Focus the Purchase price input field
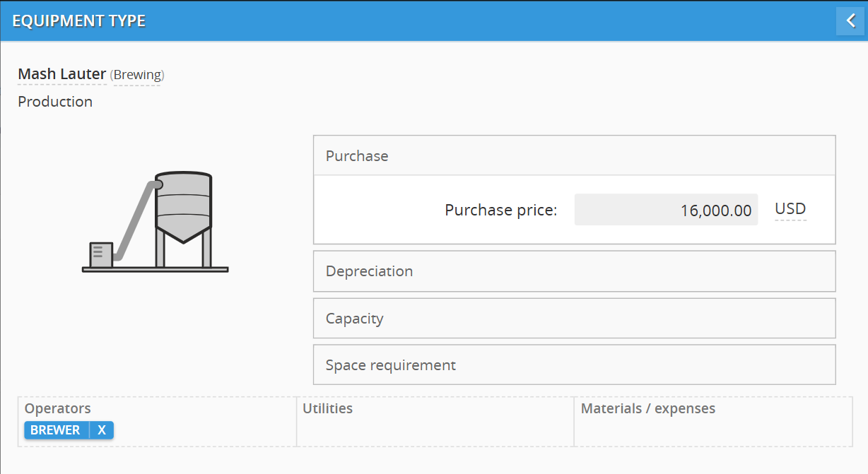This screenshot has height=474, width=868. click(665, 210)
